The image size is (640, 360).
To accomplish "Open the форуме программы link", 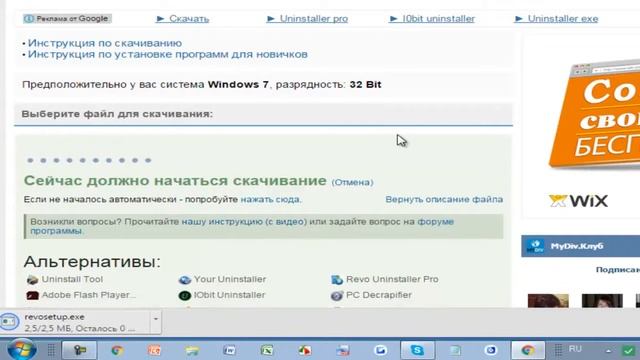I will (x=436, y=222).
